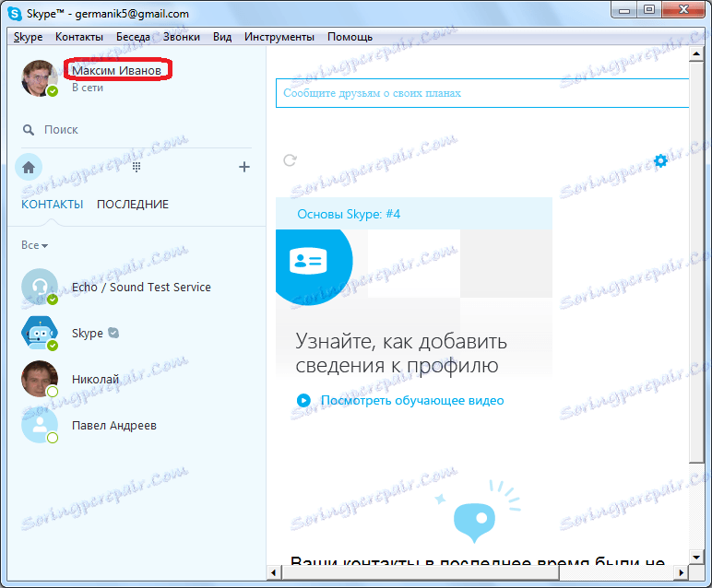Open the Помощь menu
This screenshot has width=712, height=588.
350,37
